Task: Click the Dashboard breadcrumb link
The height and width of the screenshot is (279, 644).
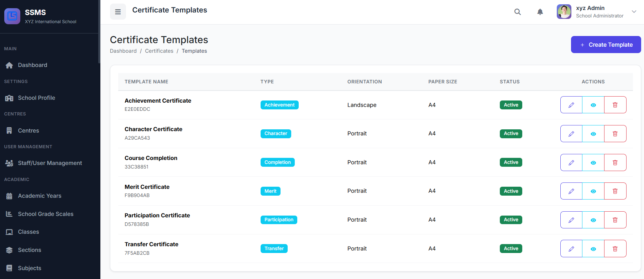Action: click(x=123, y=51)
